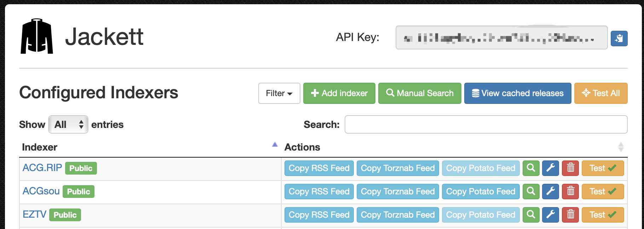Copy the API key with the clipboard icon
644x229 pixels.
coord(619,38)
